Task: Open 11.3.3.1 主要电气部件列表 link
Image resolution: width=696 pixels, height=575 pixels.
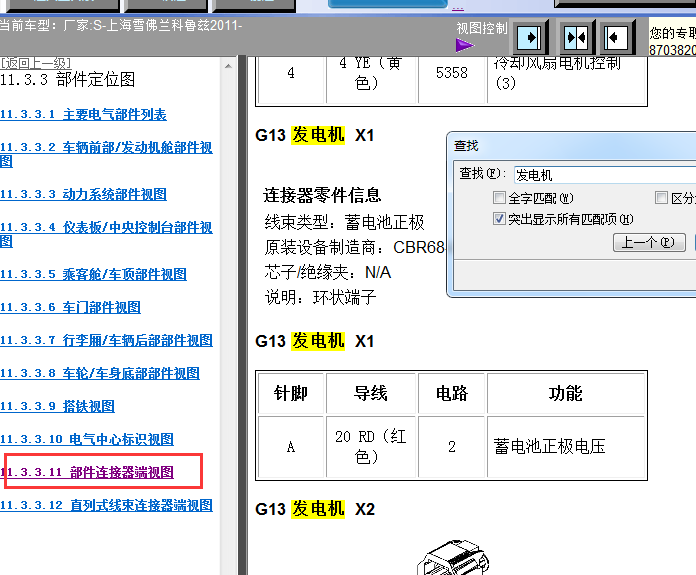Action: pyautogui.click(x=83, y=115)
